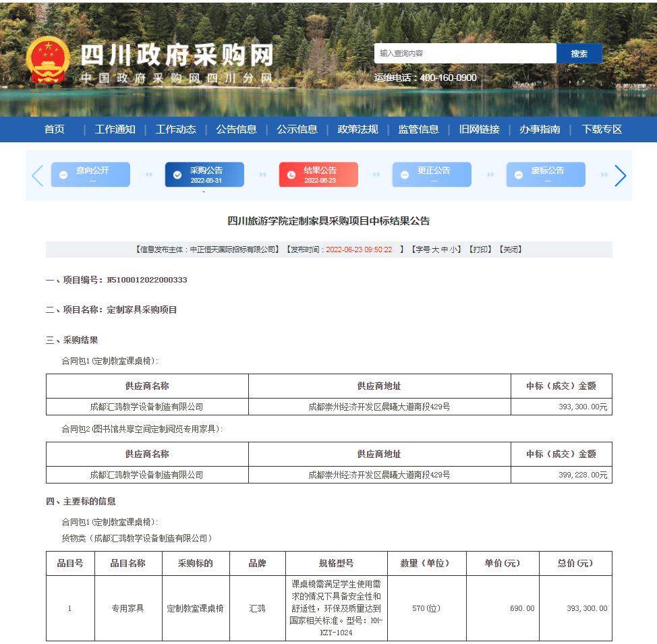Image resolution: width=657 pixels, height=644 pixels.
Task: Click the 规格型号 column header
Action: click(336, 563)
